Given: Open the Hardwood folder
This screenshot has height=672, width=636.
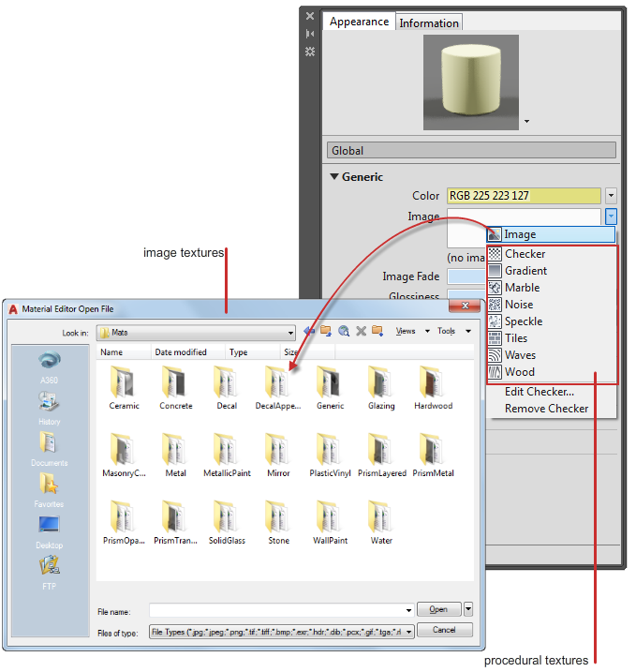Looking at the screenshot, I should tap(433, 387).
